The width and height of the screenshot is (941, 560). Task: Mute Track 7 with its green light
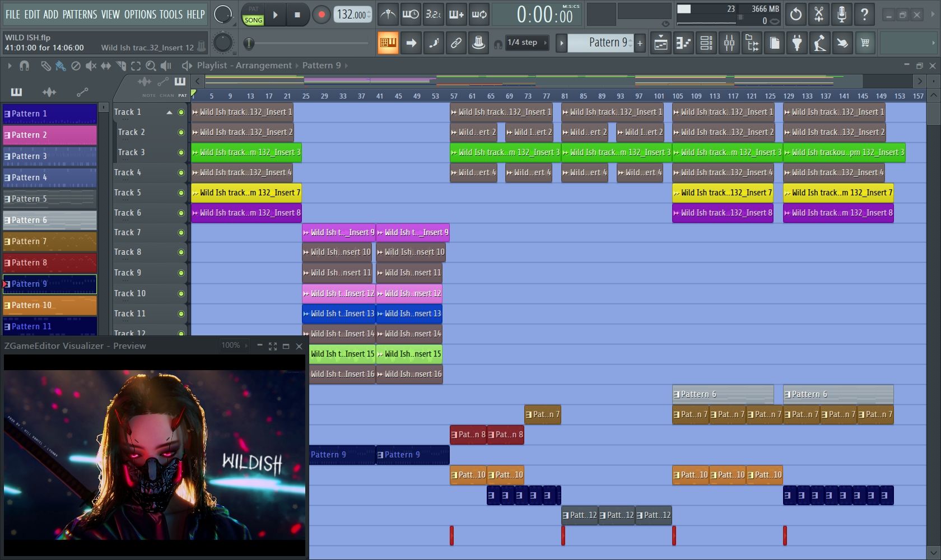(x=181, y=233)
